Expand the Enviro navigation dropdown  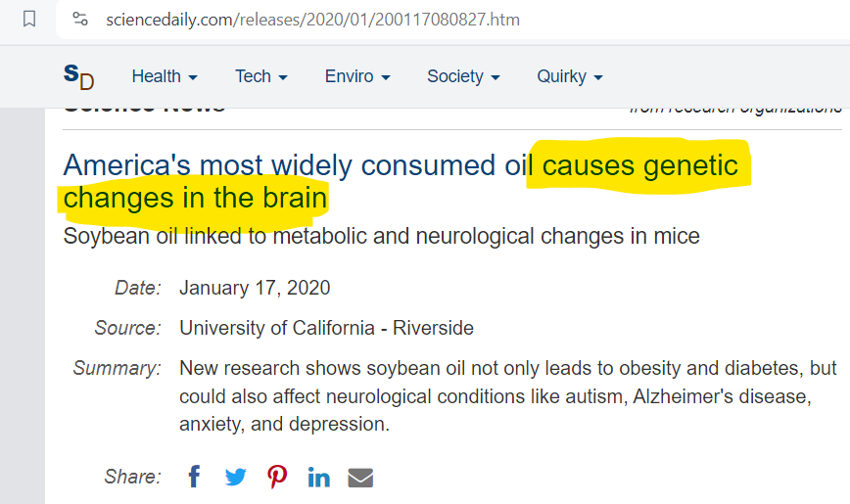pyautogui.click(x=357, y=76)
